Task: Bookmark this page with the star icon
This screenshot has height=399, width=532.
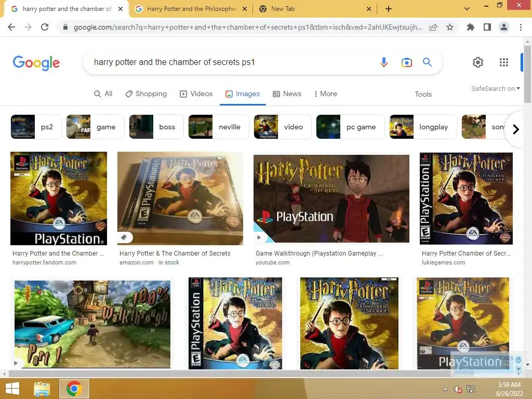Action: [x=450, y=27]
